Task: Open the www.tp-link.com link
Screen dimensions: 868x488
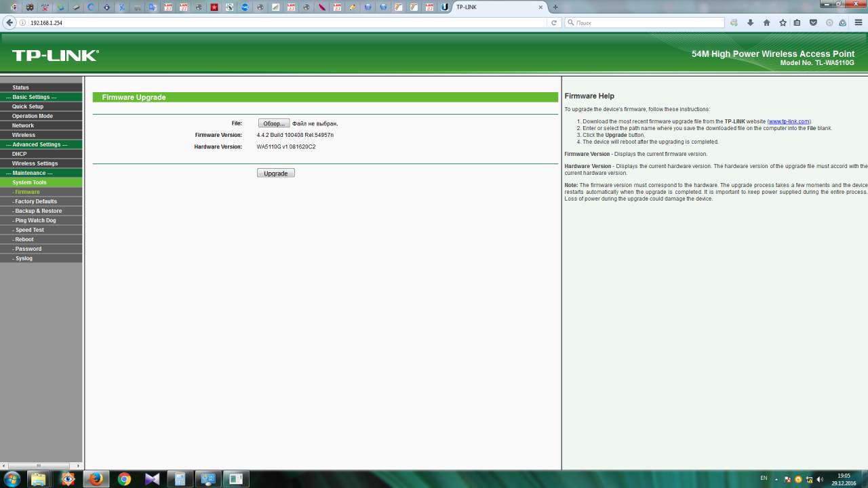Action: pos(789,121)
